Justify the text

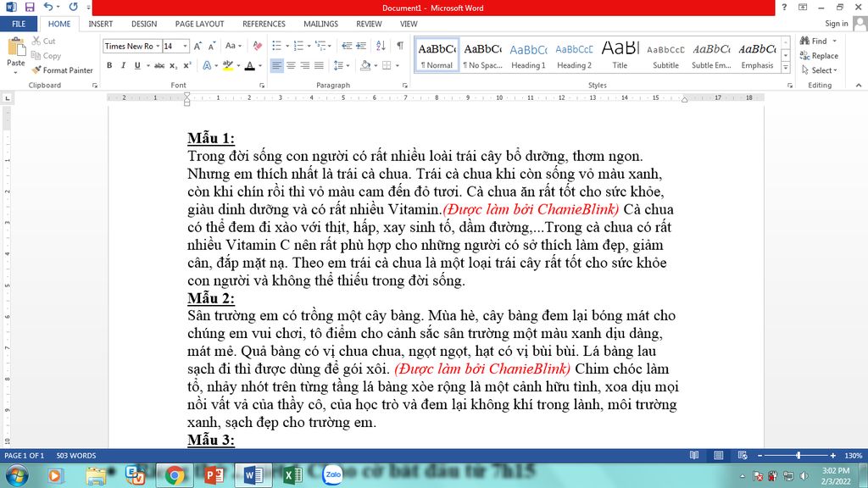319,65
